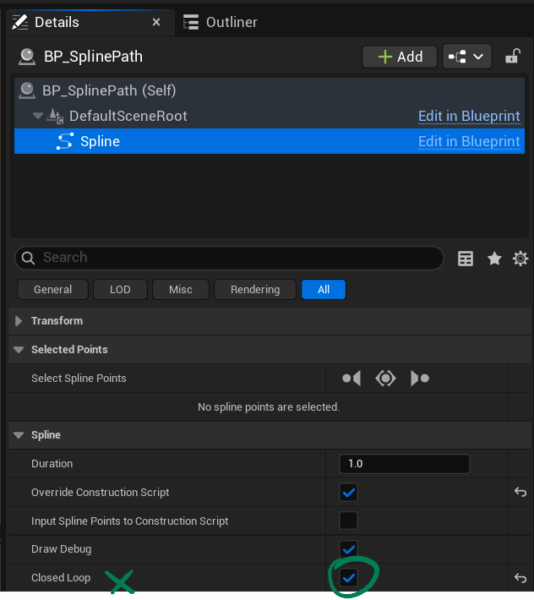This screenshot has width=534, height=600.
Task: Open property matrix table view icon
Action: pyautogui.click(x=465, y=259)
